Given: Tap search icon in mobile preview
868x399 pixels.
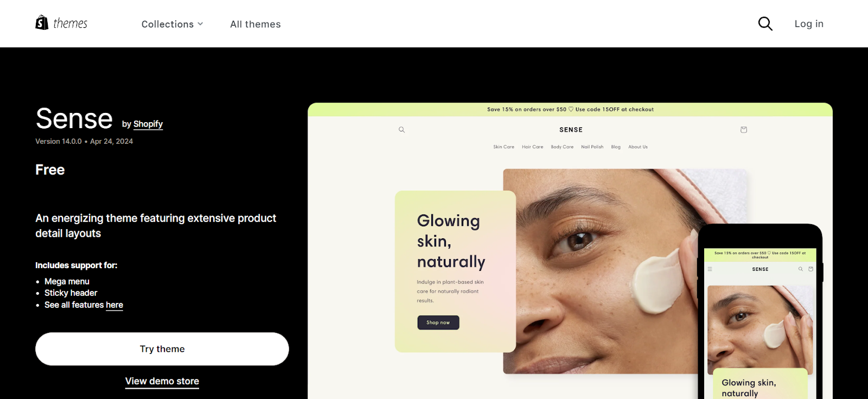Looking at the screenshot, I should point(800,269).
